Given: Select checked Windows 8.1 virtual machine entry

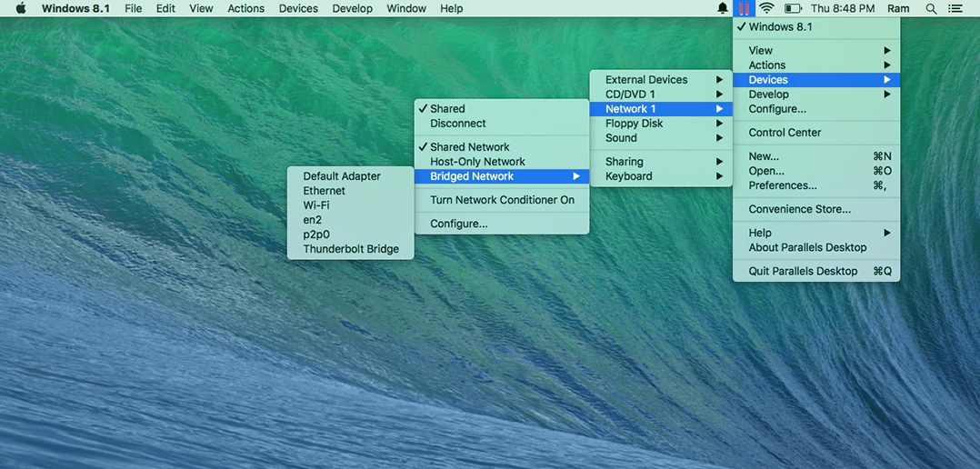Looking at the screenshot, I should (816, 27).
